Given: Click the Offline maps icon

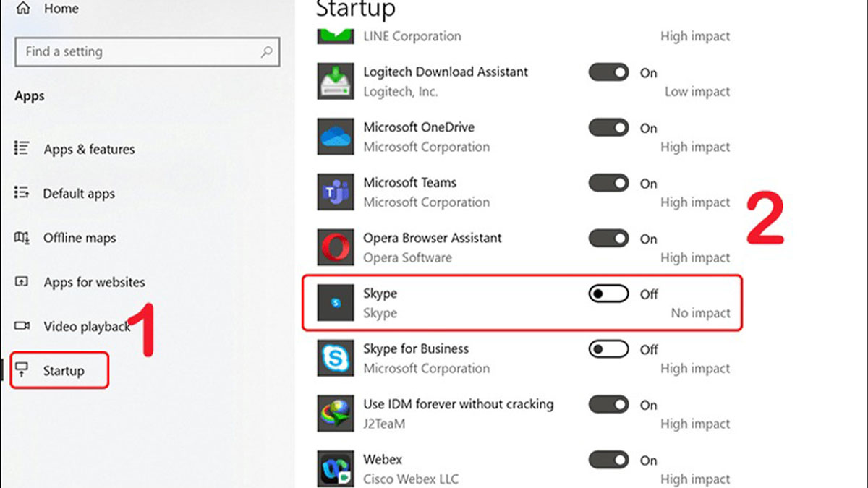Looking at the screenshot, I should tap(22, 238).
